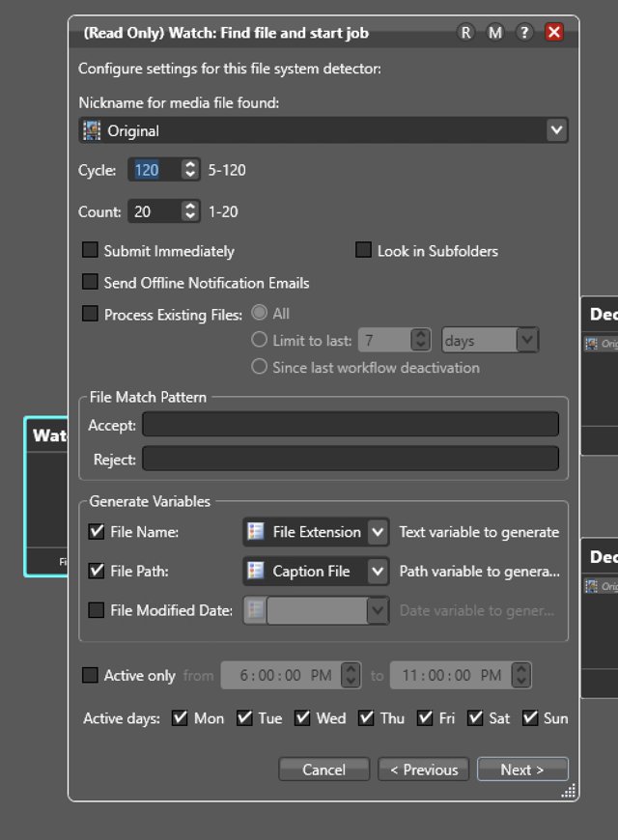
Task: Click the M button in dialog title bar
Action: click(494, 33)
